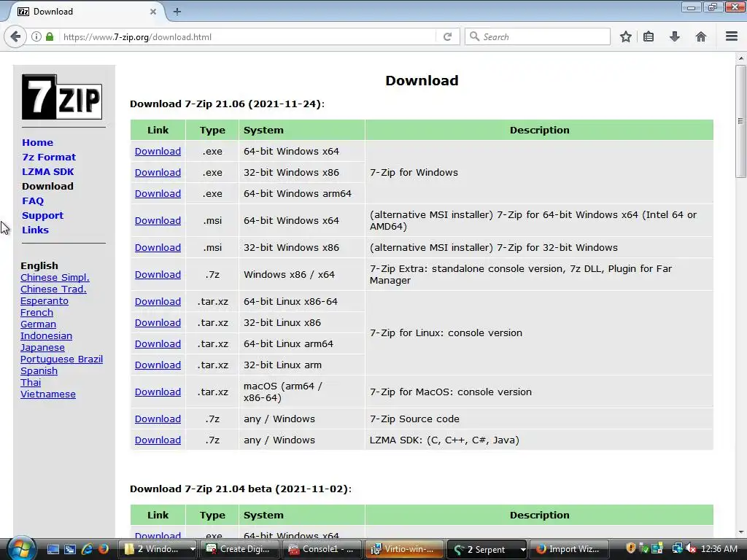Screen dimensions: 747x560
Task: Click the vertical scrollbar thumb
Action: (x=740, y=121)
